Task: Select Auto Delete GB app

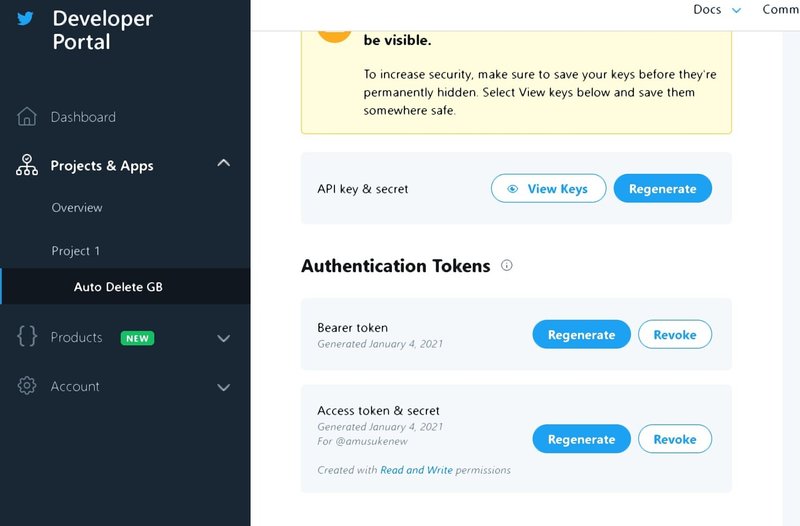Action: coord(118,287)
